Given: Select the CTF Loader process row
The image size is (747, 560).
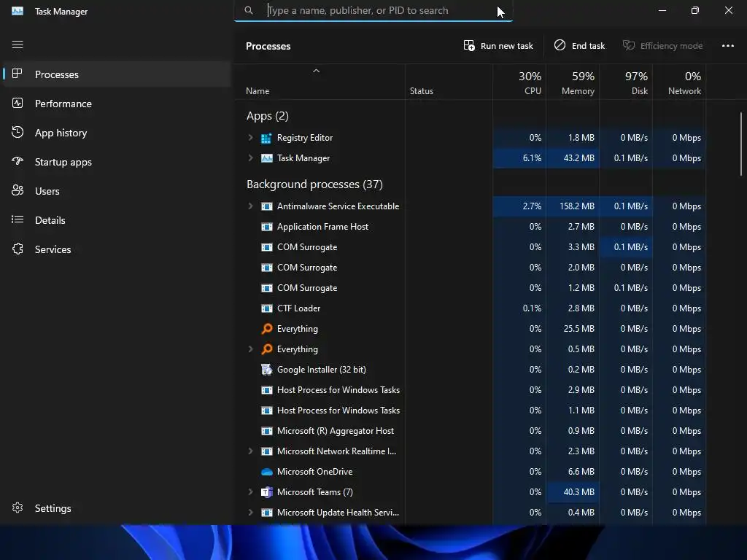Looking at the screenshot, I should [470, 308].
